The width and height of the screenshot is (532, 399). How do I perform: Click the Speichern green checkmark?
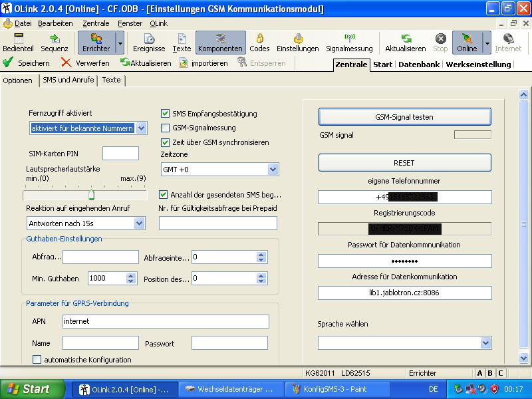click(x=9, y=63)
